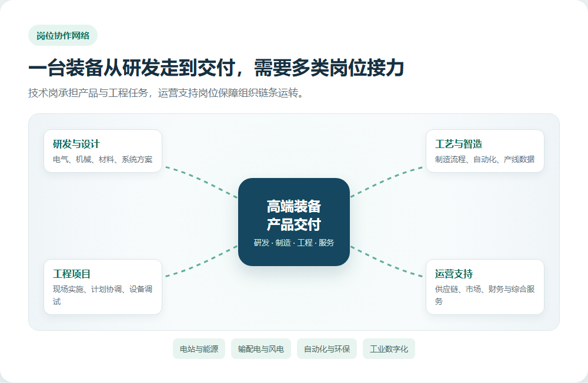Viewport: 588px width, 383px height.
Task: Choose the 工业数字化 tag
Action: [x=389, y=349]
